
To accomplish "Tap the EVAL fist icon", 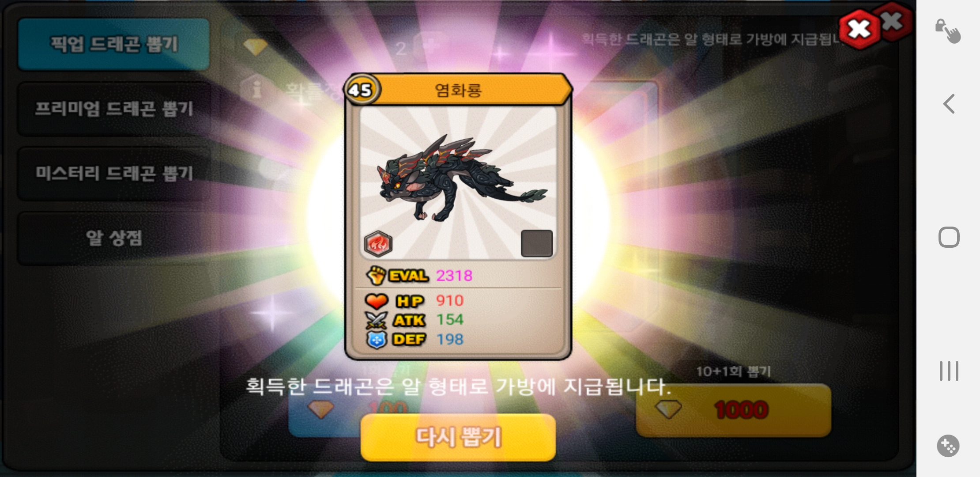I will coord(376,276).
